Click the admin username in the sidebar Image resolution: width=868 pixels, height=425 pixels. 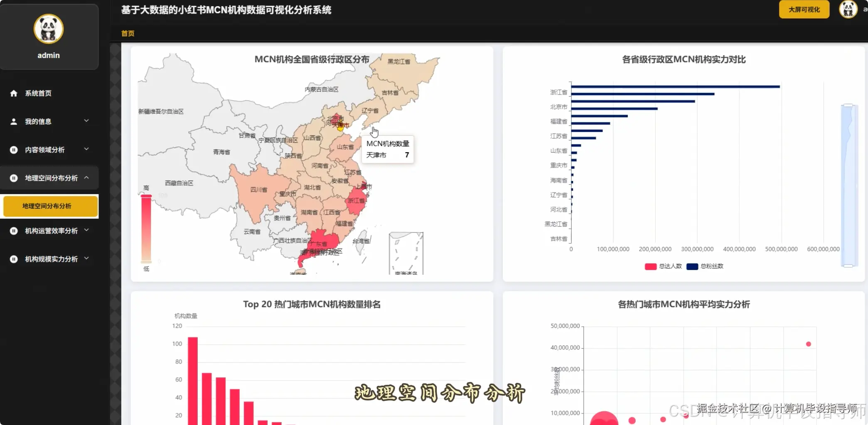tap(49, 55)
